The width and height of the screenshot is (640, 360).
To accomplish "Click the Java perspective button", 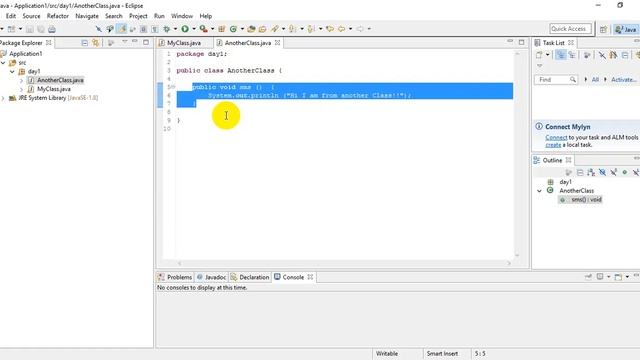I will [x=626, y=29].
